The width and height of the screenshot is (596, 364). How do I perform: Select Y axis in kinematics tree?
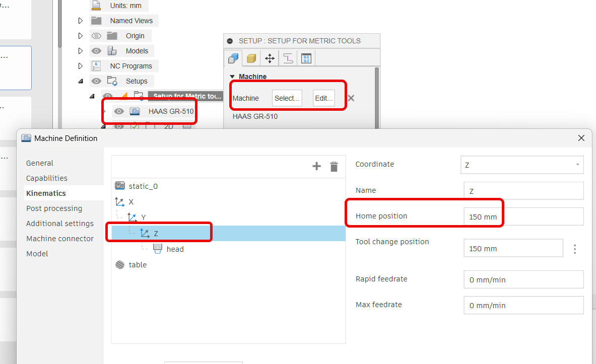pos(143,217)
